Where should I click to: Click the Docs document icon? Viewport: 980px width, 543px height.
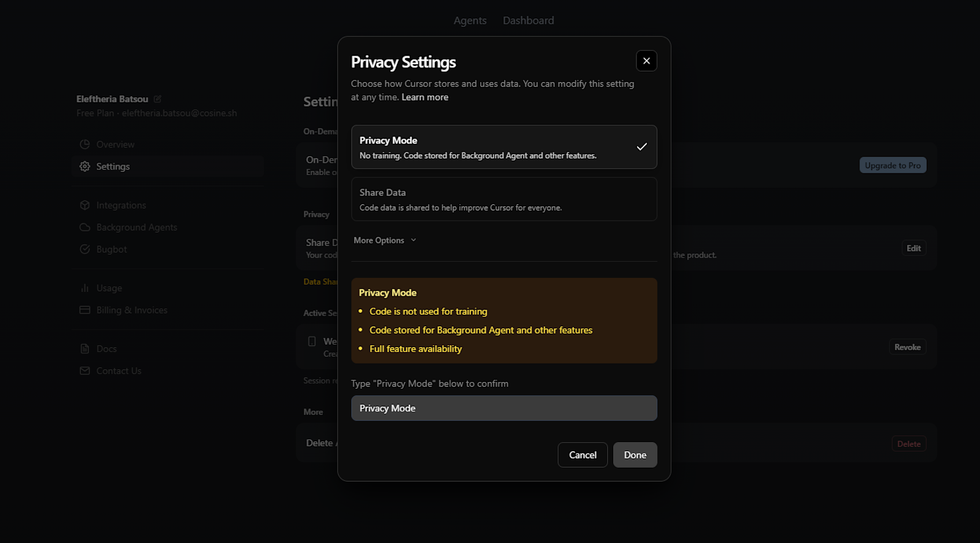pyautogui.click(x=85, y=349)
